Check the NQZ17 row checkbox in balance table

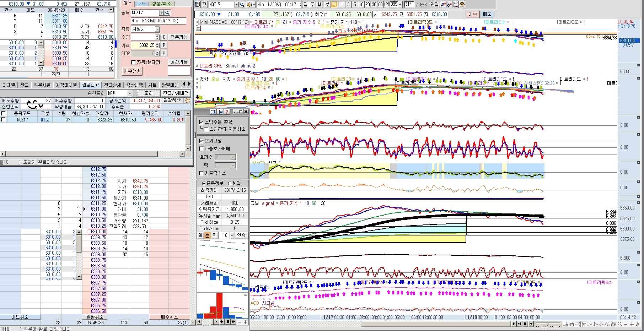coord(3,120)
